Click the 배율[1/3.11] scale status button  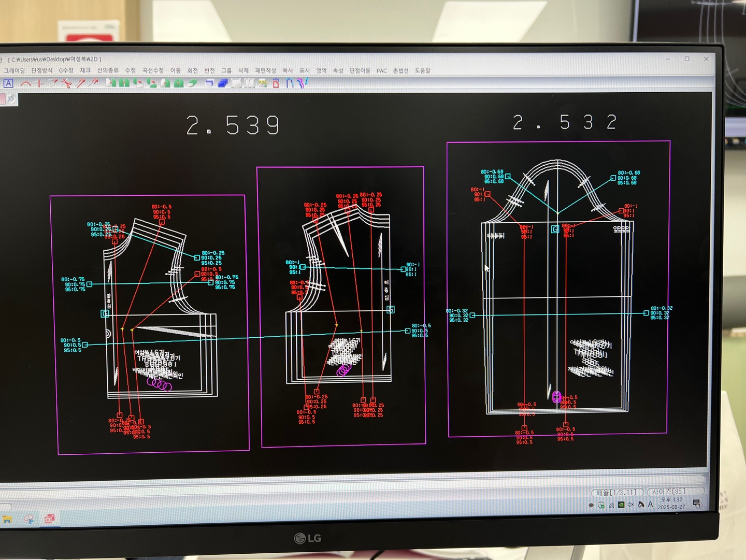[616, 492]
